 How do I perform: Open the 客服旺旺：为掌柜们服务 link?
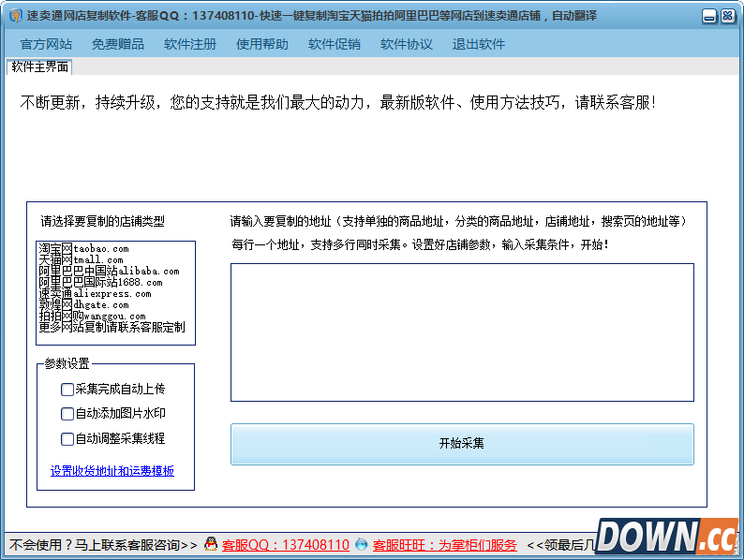click(x=444, y=545)
